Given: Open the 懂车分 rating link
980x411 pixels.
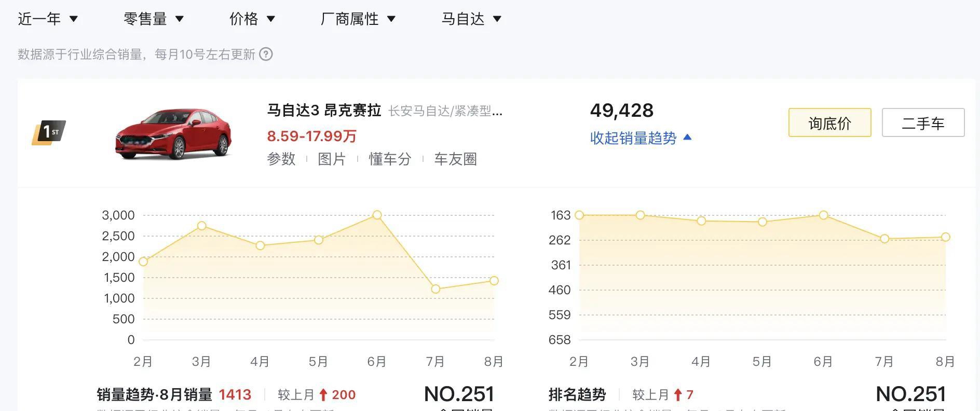Looking at the screenshot, I should point(390,159).
